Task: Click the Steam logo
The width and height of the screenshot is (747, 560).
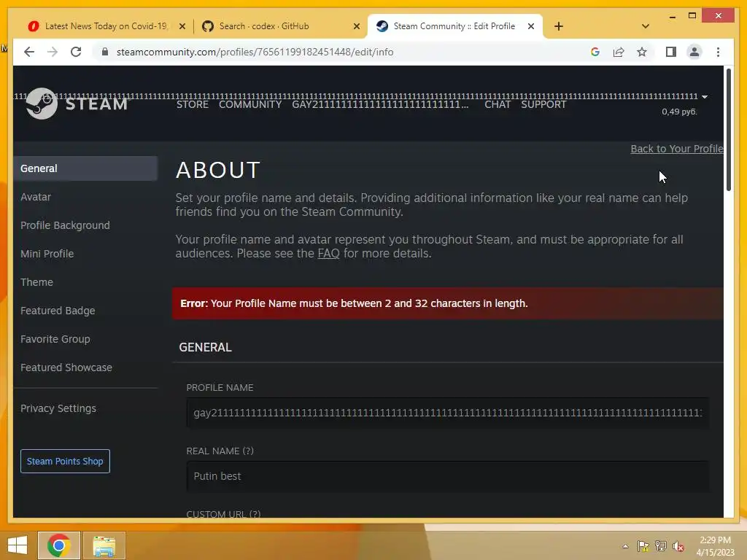Action: point(77,104)
